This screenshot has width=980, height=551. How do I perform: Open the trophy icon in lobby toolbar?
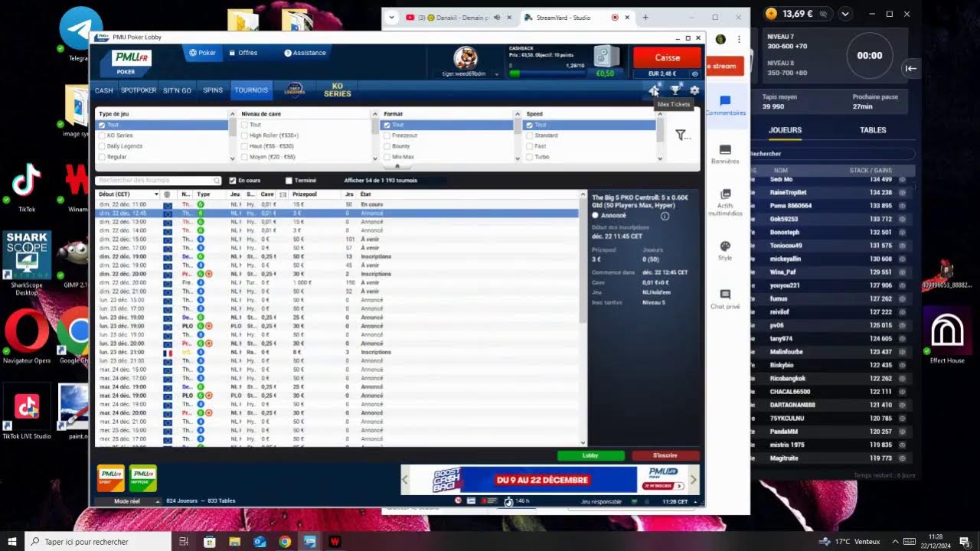coord(675,90)
